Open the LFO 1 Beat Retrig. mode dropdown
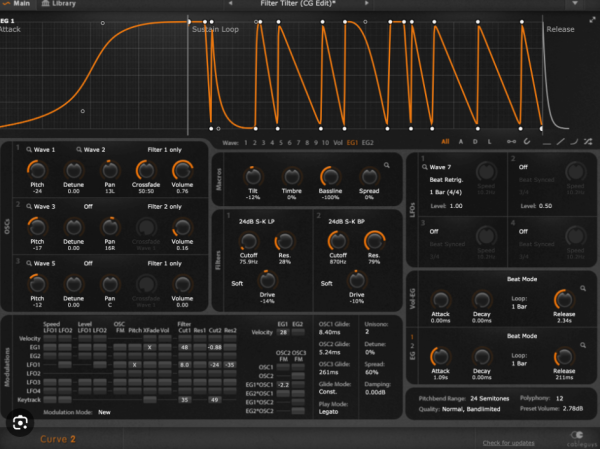This screenshot has width=600, height=449. (x=448, y=178)
